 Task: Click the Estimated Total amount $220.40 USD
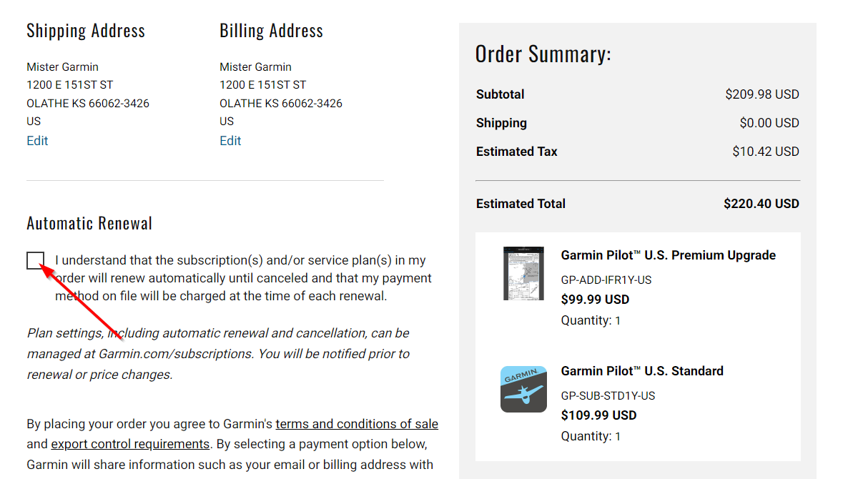pos(761,204)
